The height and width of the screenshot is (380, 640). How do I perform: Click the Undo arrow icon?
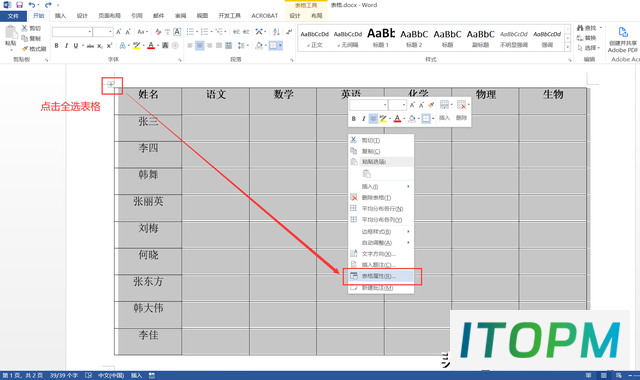(x=32, y=5)
